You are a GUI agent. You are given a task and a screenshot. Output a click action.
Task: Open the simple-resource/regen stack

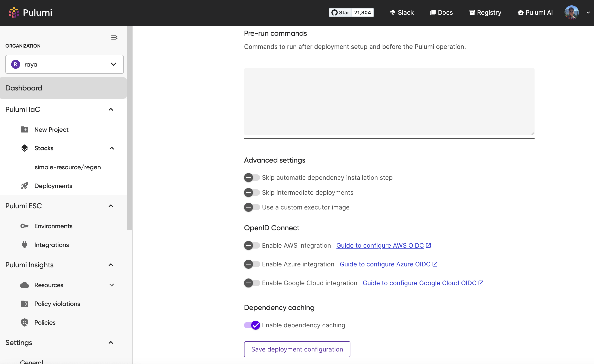click(x=68, y=167)
